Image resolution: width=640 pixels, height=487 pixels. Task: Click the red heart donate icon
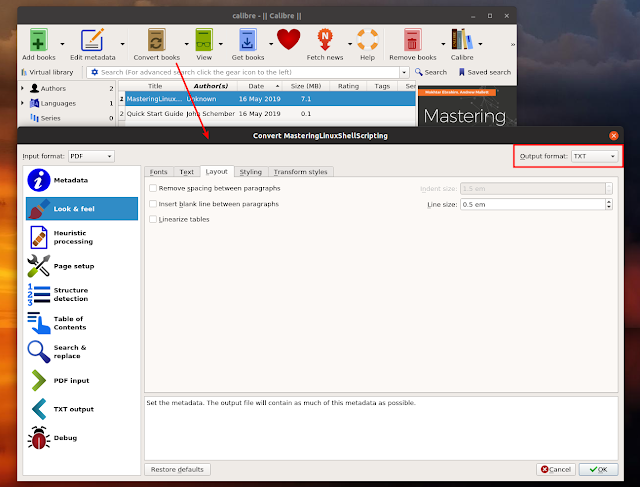288,40
